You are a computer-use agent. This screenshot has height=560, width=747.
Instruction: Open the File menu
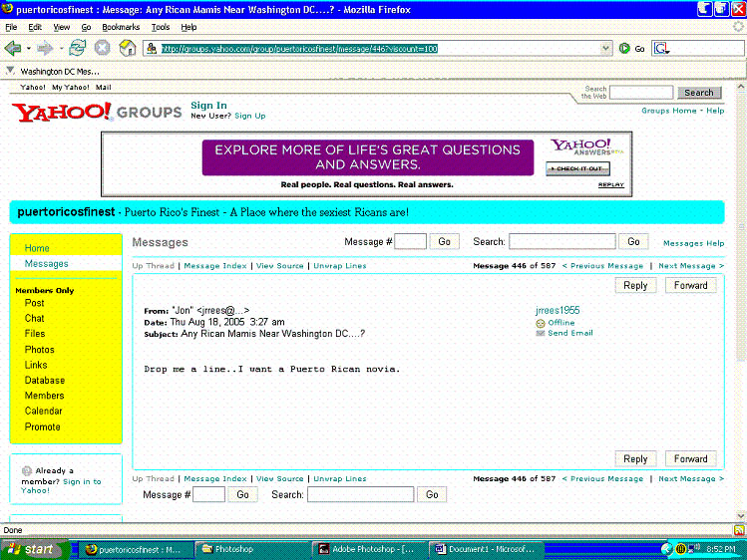[x=11, y=27]
